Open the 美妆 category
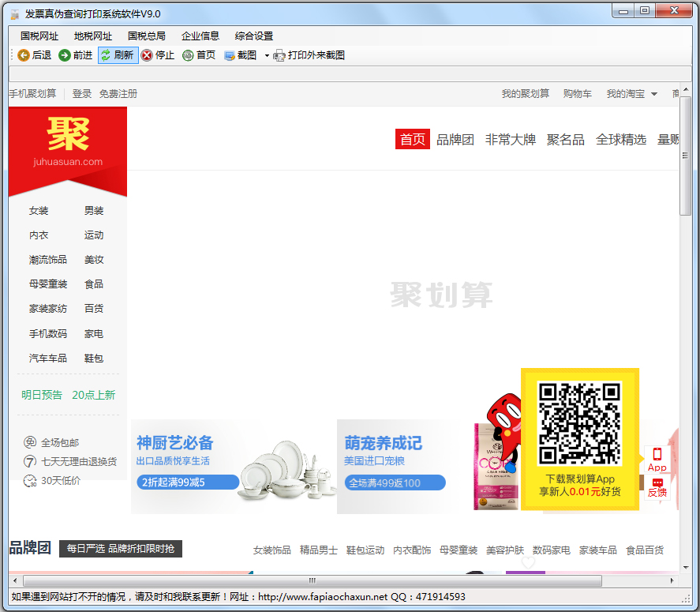Viewport: 700px width, 612px height. tap(94, 260)
